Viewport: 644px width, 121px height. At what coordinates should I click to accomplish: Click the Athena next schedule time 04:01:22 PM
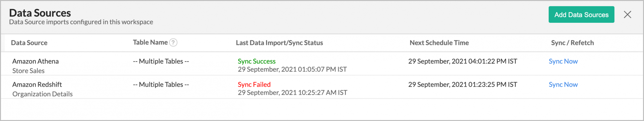(x=463, y=61)
